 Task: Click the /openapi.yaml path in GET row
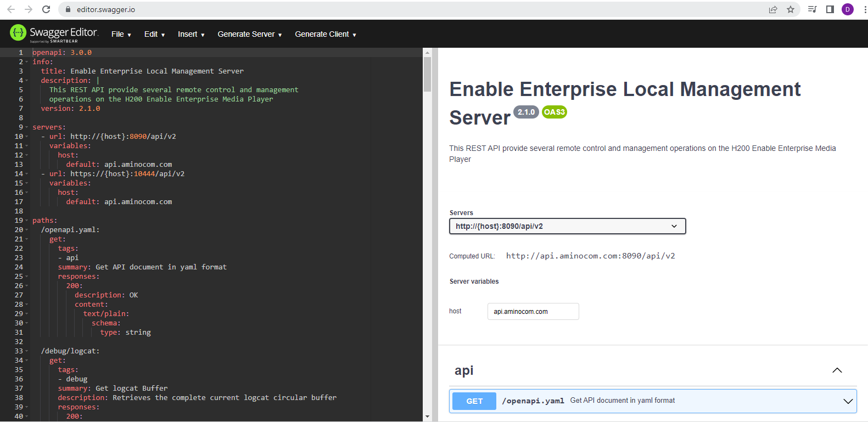point(533,401)
